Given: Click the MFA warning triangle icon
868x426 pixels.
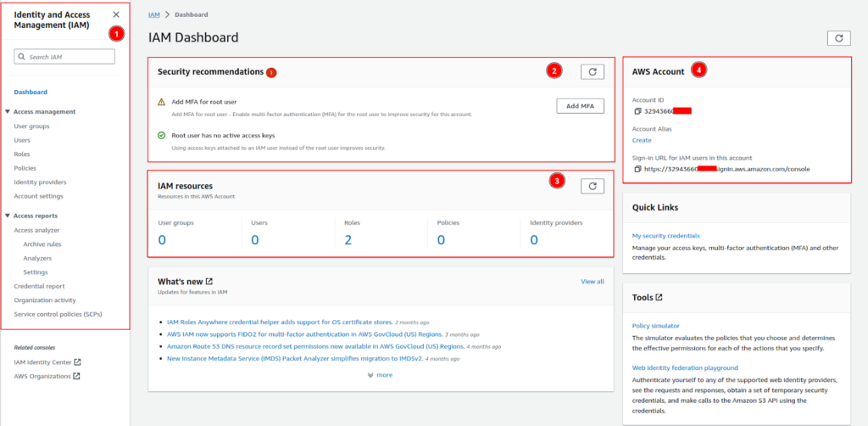Looking at the screenshot, I should [x=161, y=102].
